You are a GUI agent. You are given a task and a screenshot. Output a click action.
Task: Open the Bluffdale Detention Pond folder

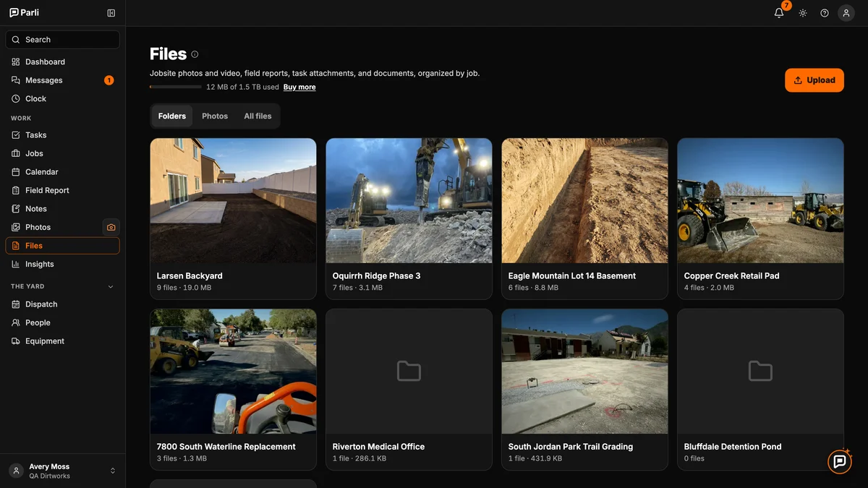coord(760,390)
